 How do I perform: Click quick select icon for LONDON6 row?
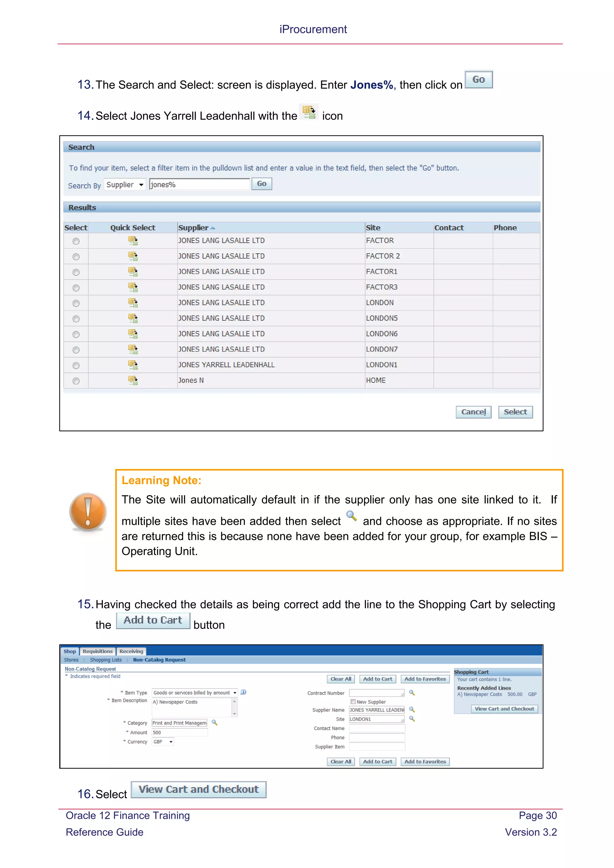tap(133, 334)
